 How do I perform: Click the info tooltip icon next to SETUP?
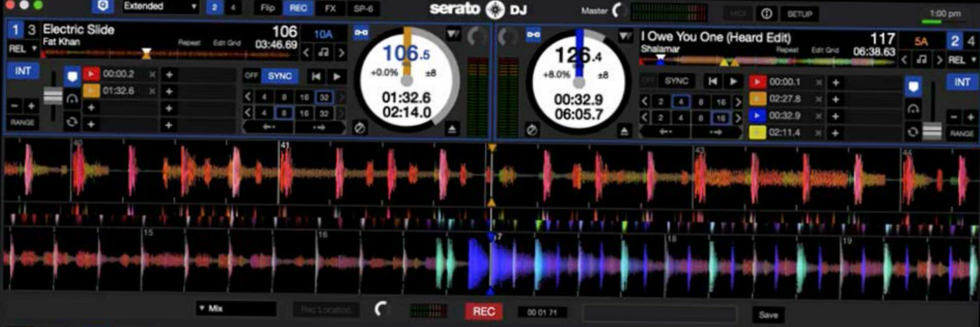coord(767,13)
